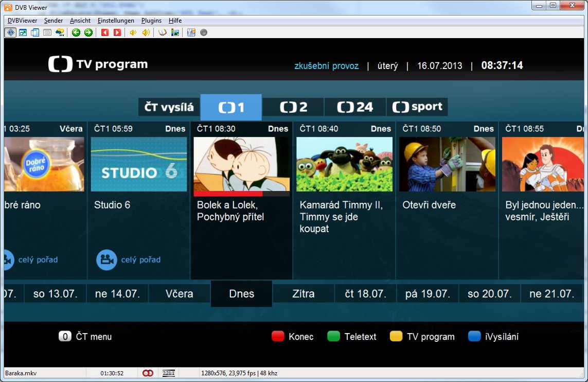
Task: Click the red Konec button
Action: tap(293, 337)
